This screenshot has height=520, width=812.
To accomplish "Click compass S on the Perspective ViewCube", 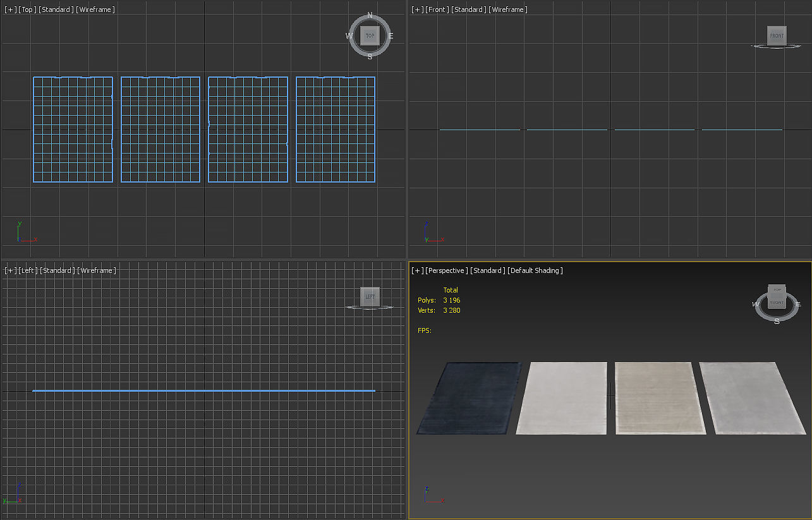I will click(x=777, y=321).
